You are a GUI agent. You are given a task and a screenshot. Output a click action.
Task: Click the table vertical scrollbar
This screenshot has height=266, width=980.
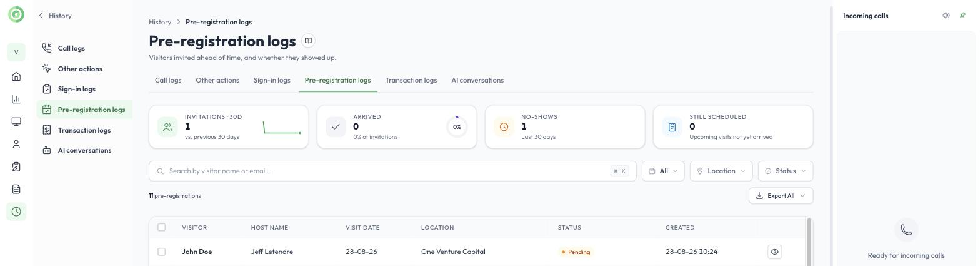click(x=809, y=242)
